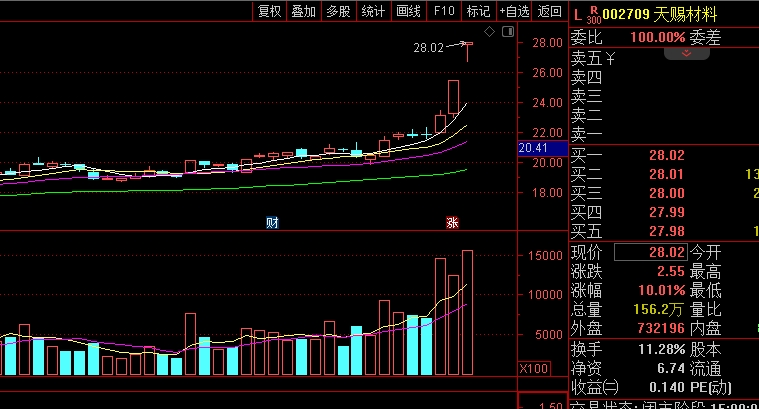Click the 内盘 label
The image size is (759, 409).
705,328
